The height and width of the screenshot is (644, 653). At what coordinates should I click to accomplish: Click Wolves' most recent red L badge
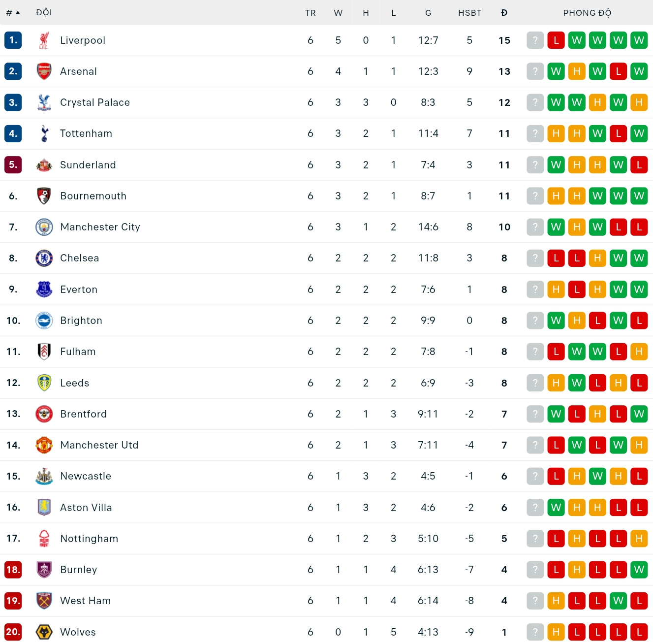coord(639,632)
